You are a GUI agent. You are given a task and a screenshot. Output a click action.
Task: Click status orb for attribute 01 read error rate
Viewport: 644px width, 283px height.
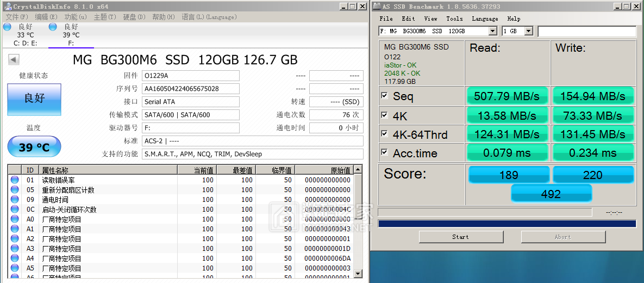point(15,180)
